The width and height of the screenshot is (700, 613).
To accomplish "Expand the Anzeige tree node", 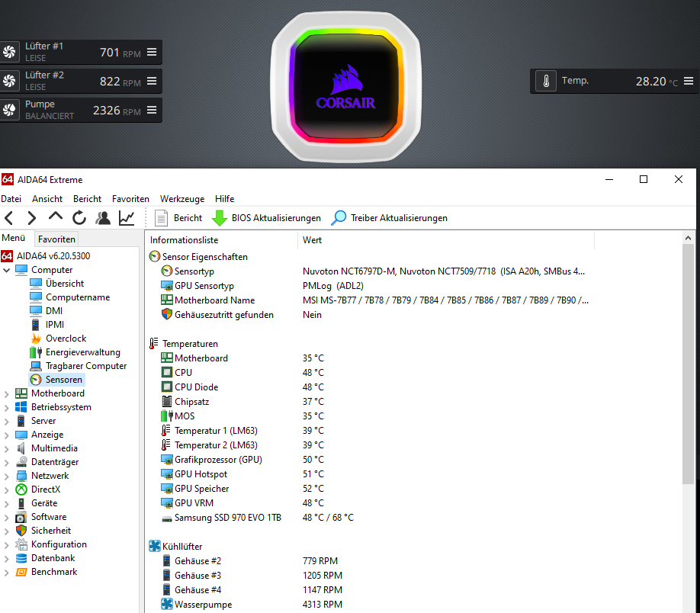I will [6, 435].
